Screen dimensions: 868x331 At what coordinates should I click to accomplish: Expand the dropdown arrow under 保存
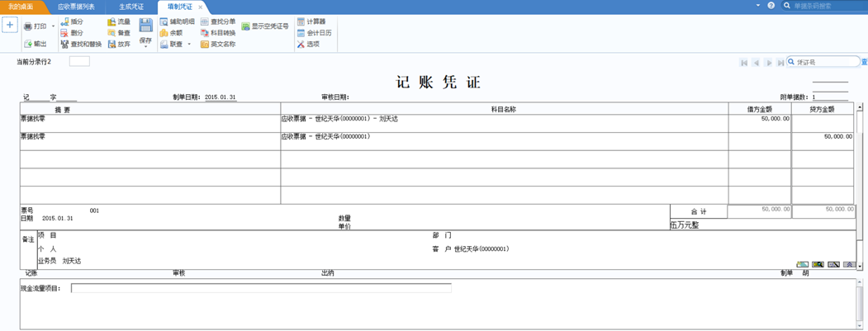[145, 47]
